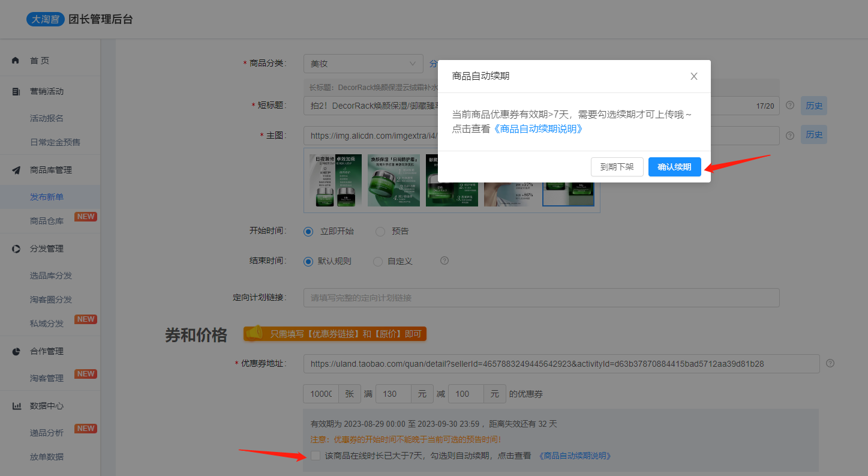Click the 商品库管理 paper plane icon

tap(16, 170)
